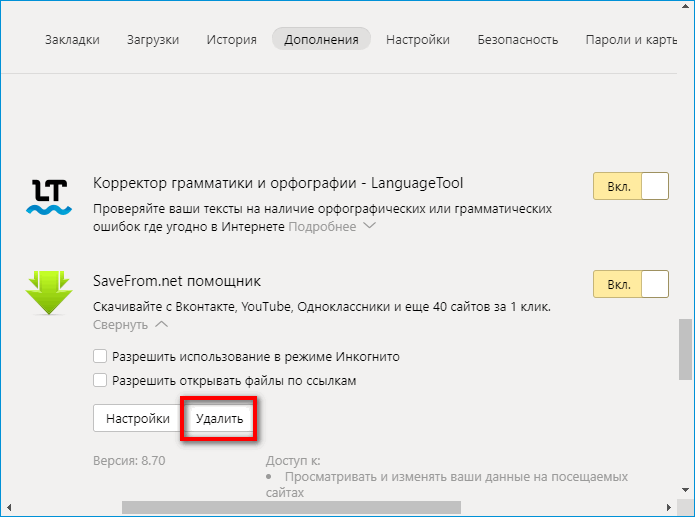Open the История tab
This screenshot has height=517, width=695.
tap(231, 40)
